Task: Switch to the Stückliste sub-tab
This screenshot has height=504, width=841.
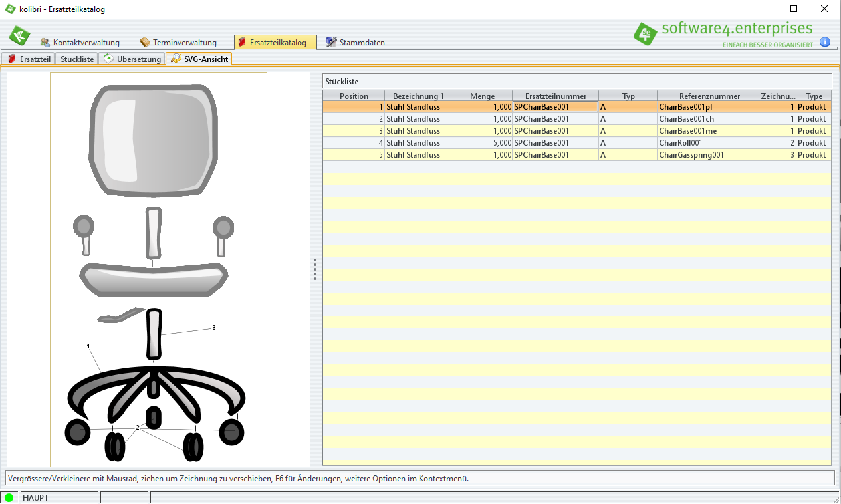Action: tap(77, 59)
